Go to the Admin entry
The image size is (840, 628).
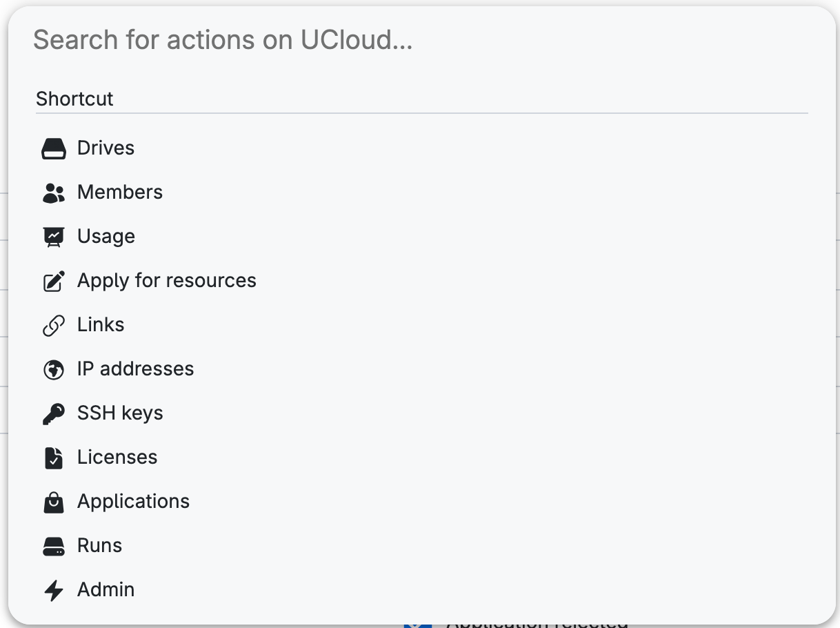106,589
